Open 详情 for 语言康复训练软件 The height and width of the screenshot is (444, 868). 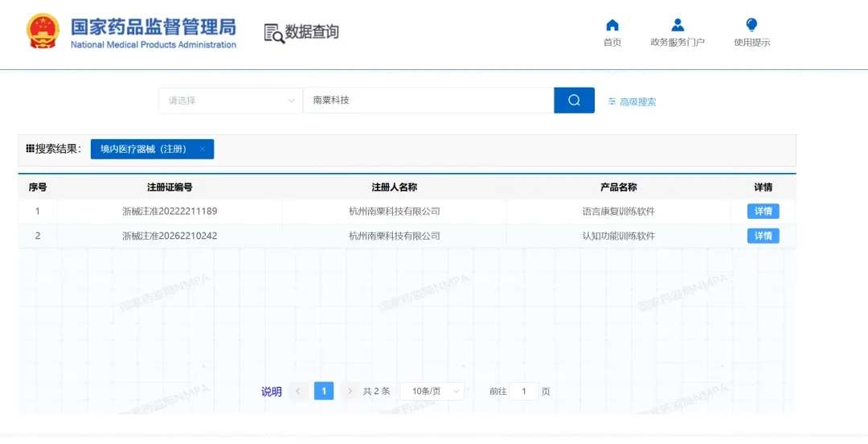764,212
